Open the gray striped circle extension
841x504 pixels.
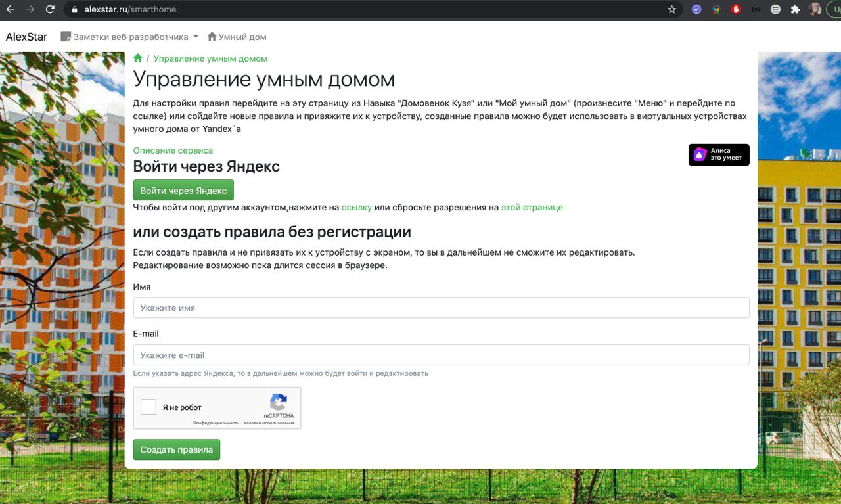click(x=776, y=10)
